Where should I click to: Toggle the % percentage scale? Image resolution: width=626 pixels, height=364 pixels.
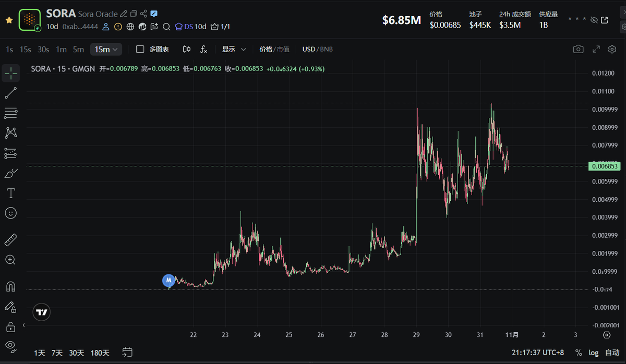point(579,353)
